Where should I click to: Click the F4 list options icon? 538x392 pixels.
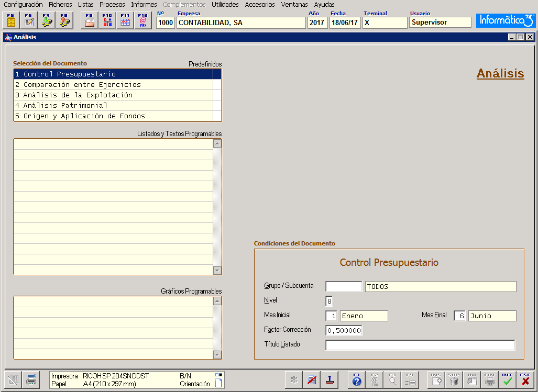tap(410, 379)
